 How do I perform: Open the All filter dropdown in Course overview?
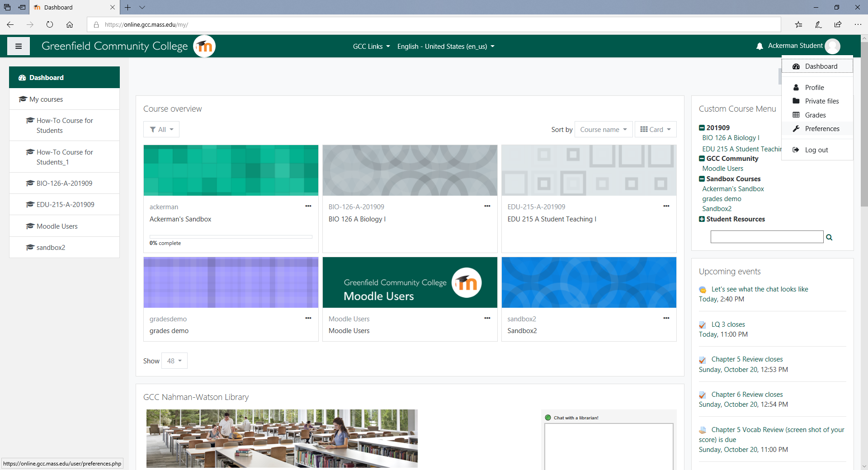161,129
